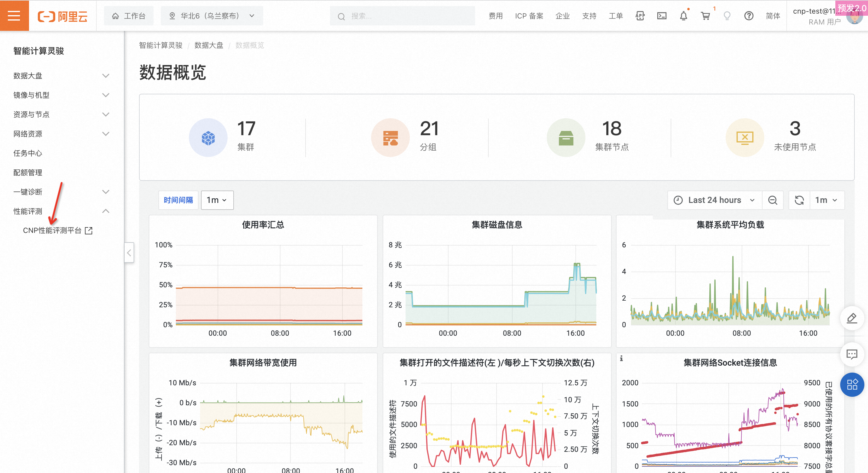Image resolution: width=868 pixels, height=473 pixels.
Task: Select 配额管理 in the sidebar
Action: pos(28,172)
